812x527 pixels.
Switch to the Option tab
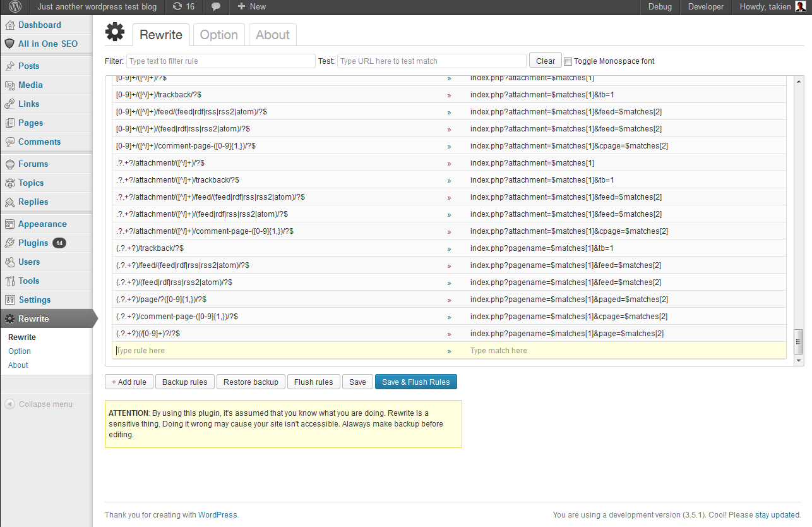[x=218, y=35]
